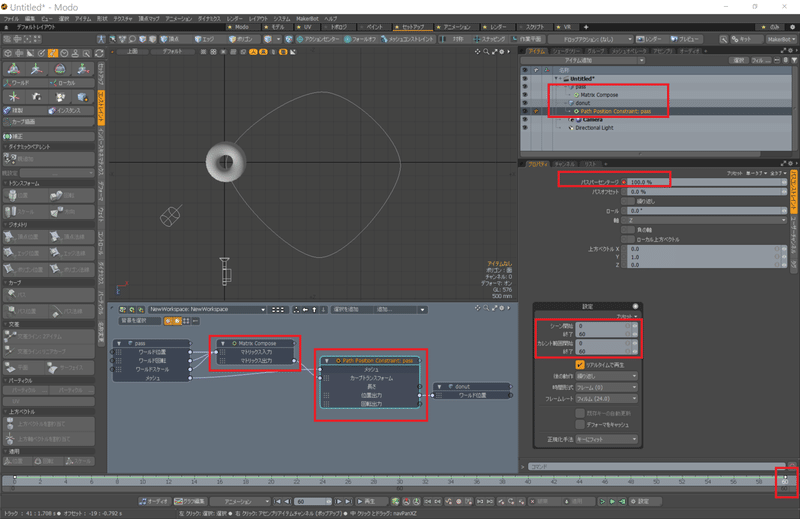Viewport: 800px width, 519px height.
Task: Click the World coordinate button
Action: (26, 83)
